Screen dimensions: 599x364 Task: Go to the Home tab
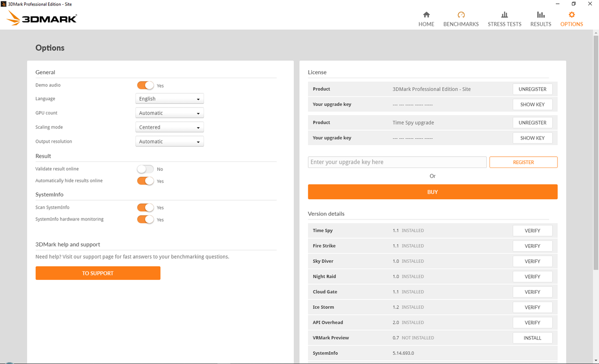[x=426, y=19]
